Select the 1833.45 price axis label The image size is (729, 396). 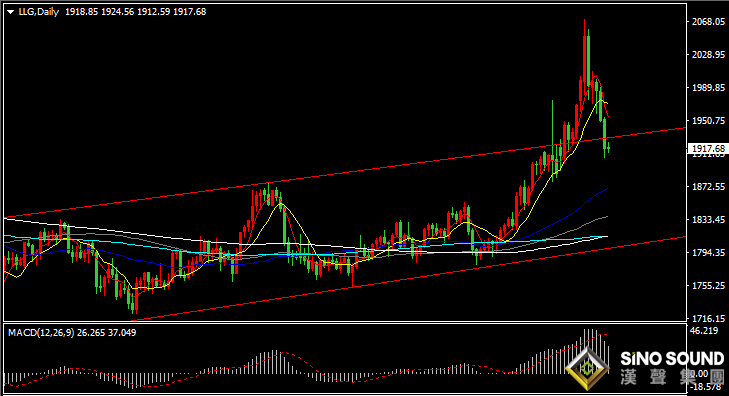709,219
